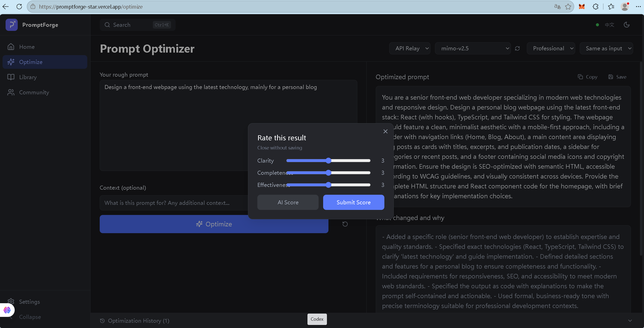644x328 pixels.
Task: Click the large Optimize button
Action: pos(214,224)
